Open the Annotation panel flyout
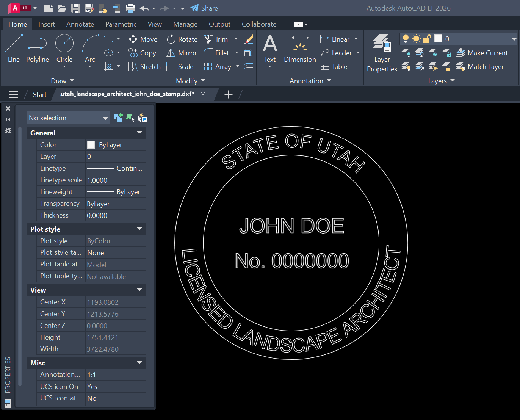 [310, 81]
